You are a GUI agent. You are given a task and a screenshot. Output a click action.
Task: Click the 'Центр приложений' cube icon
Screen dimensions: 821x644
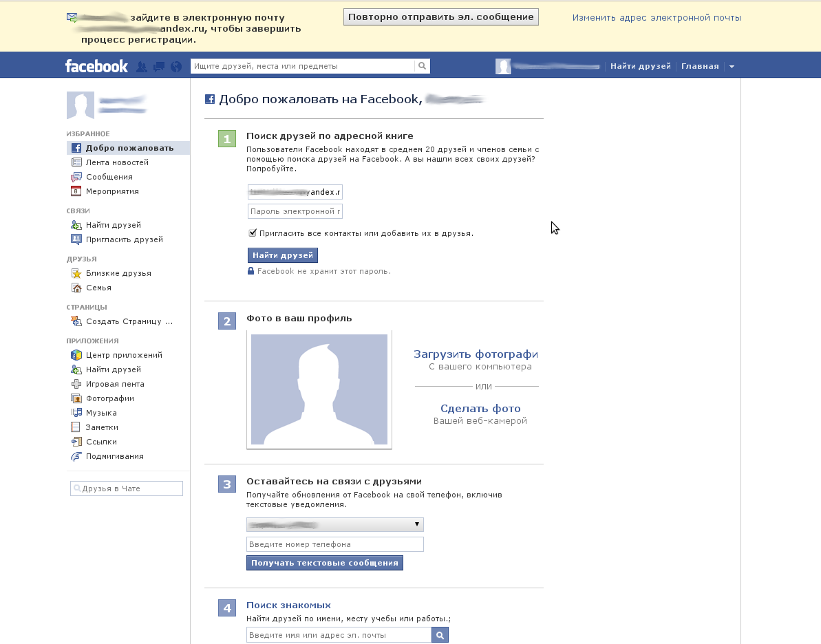[x=76, y=355]
